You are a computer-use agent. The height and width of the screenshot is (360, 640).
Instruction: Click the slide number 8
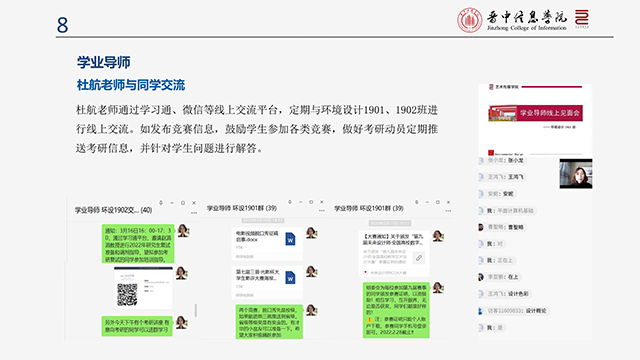[x=62, y=25]
